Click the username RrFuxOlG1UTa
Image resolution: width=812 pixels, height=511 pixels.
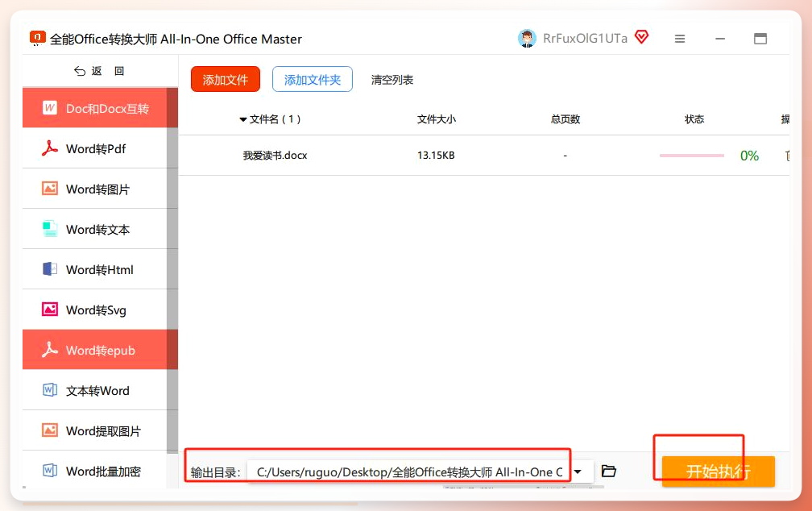pos(585,39)
